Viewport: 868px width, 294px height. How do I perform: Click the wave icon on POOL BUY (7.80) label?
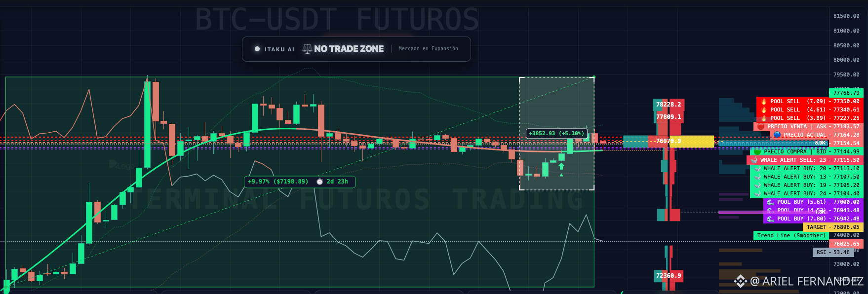coord(771,219)
